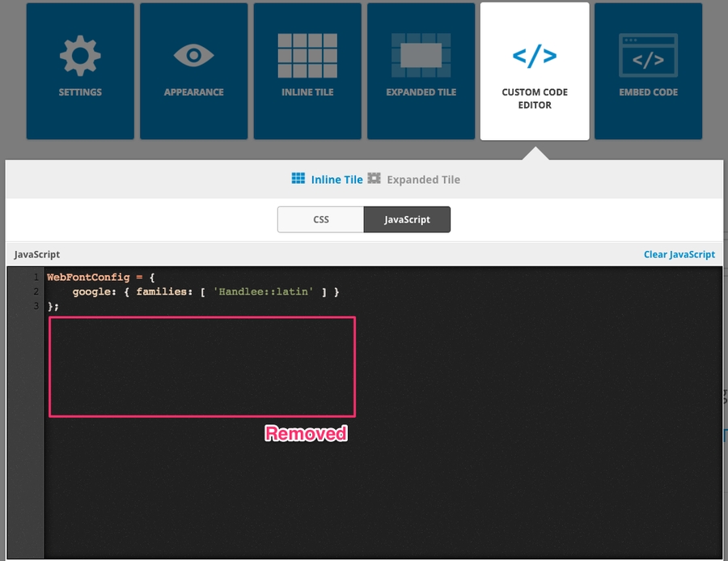Open the Embed Code window icon
The width and height of the screenshot is (728, 561).
click(x=648, y=56)
